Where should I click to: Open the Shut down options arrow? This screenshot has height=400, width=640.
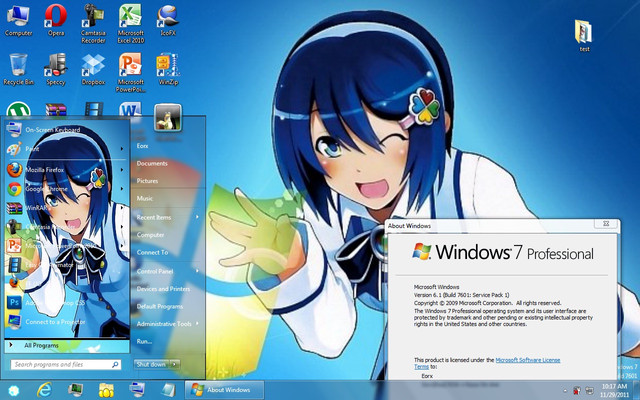[x=174, y=364]
